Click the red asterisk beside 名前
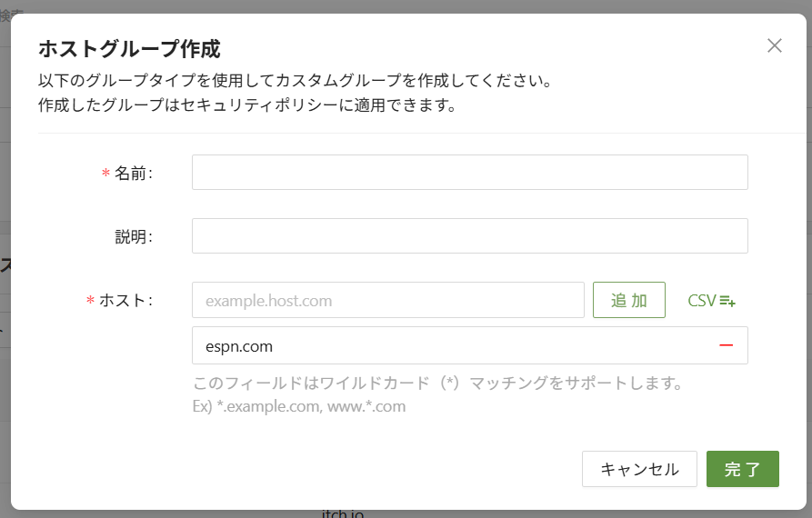This screenshot has width=812, height=518. (x=105, y=174)
